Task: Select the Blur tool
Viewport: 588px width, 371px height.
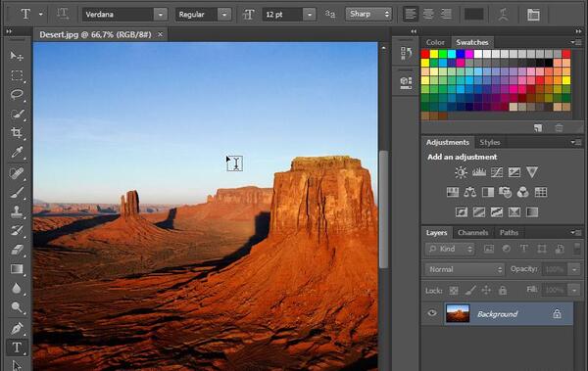Action: coord(17,288)
